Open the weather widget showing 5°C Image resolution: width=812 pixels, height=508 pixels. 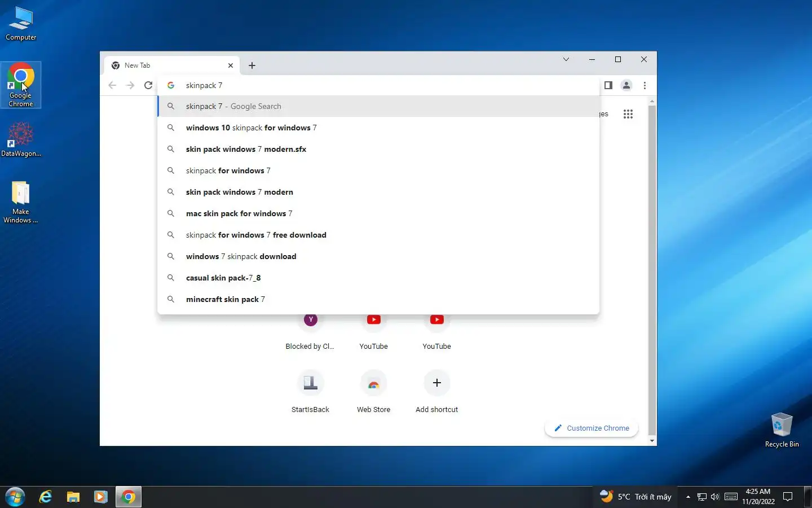pyautogui.click(x=636, y=497)
